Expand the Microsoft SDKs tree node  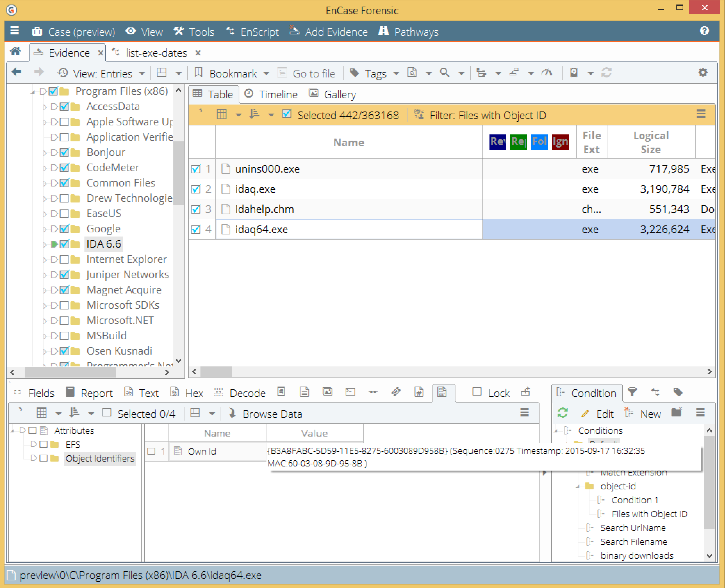pyautogui.click(x=45, y=306)
